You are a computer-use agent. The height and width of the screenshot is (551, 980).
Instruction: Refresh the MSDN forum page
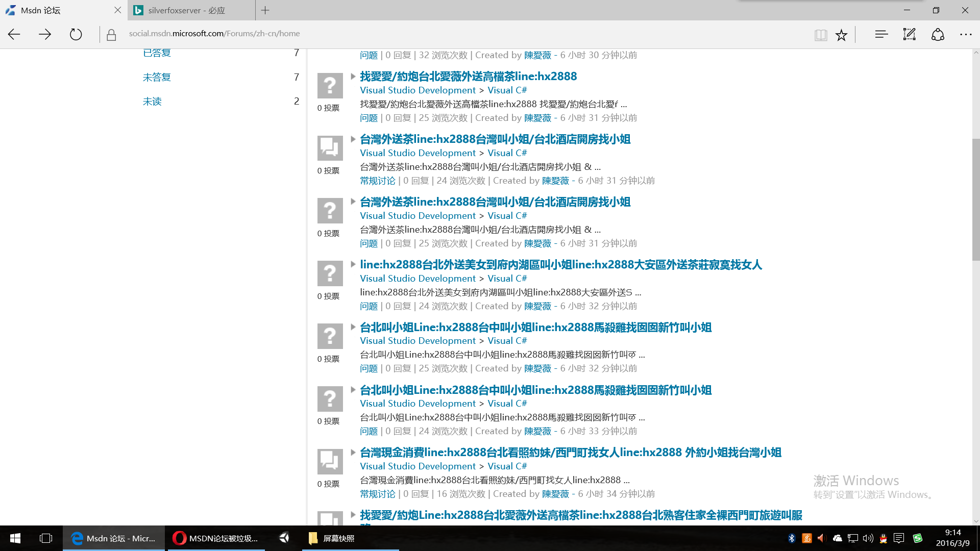click(x=76, y=34)
